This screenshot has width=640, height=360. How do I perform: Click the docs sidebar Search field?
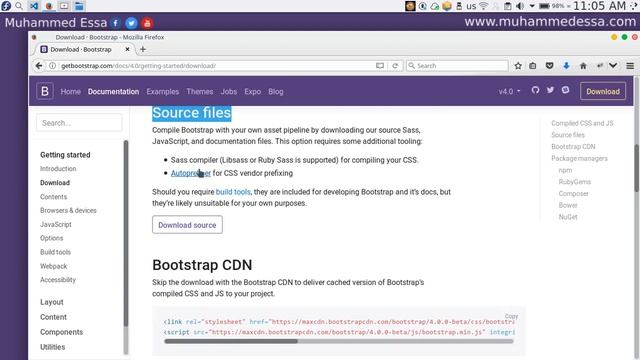(79, 123)
